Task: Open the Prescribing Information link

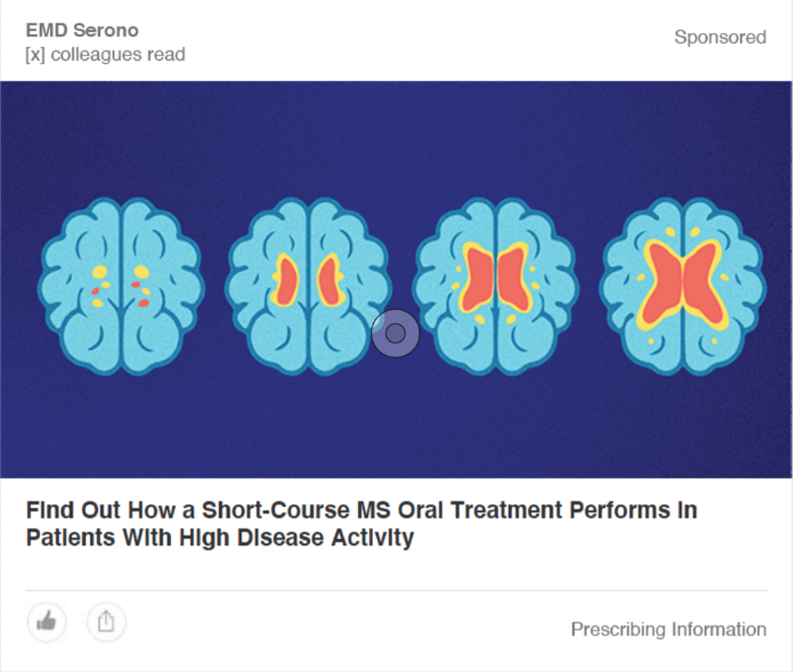Action: tap(668, 630)
